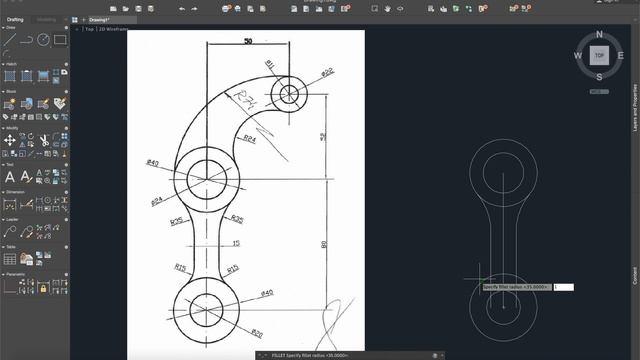
Task: Open the Content side panel
Action: coord(635,276)
